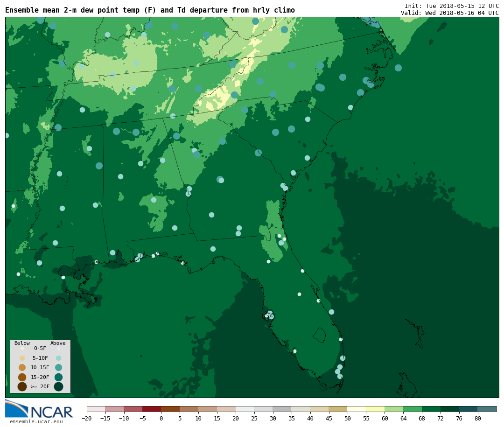
Task: Click the NCAR logo
Action: [39, 409]
